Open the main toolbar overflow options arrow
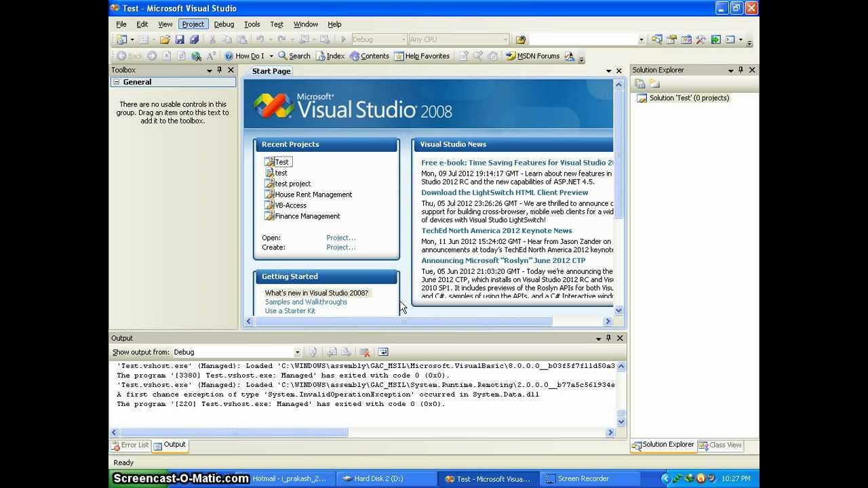 tap(749, 42)
